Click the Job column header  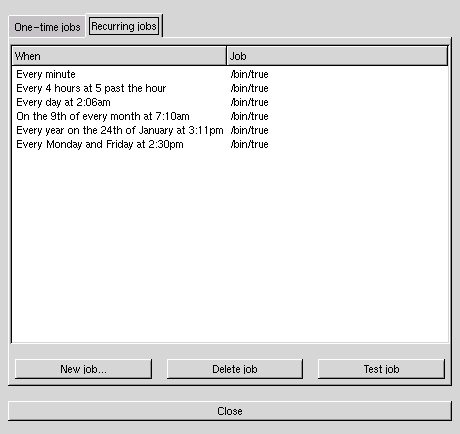pos(337,56)
